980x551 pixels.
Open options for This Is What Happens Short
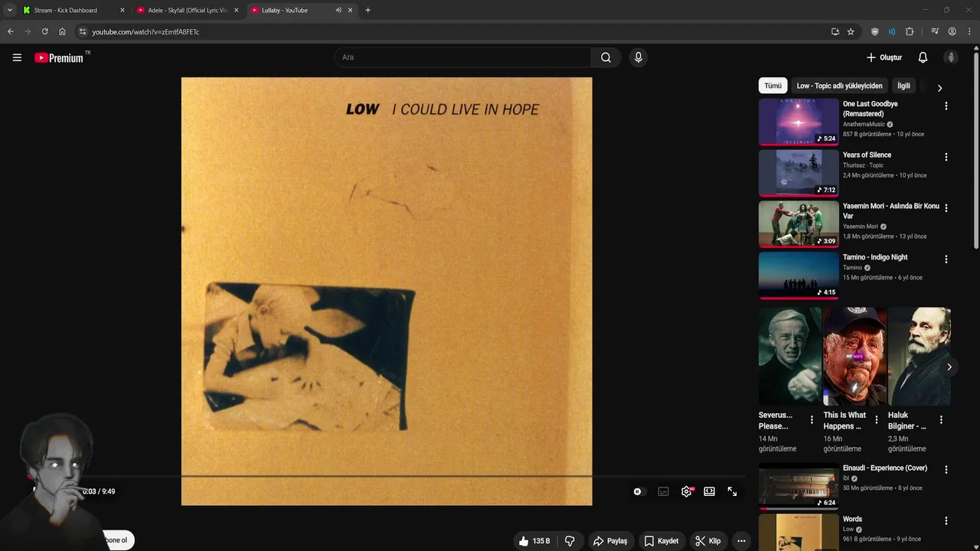[x=877, y=419]
